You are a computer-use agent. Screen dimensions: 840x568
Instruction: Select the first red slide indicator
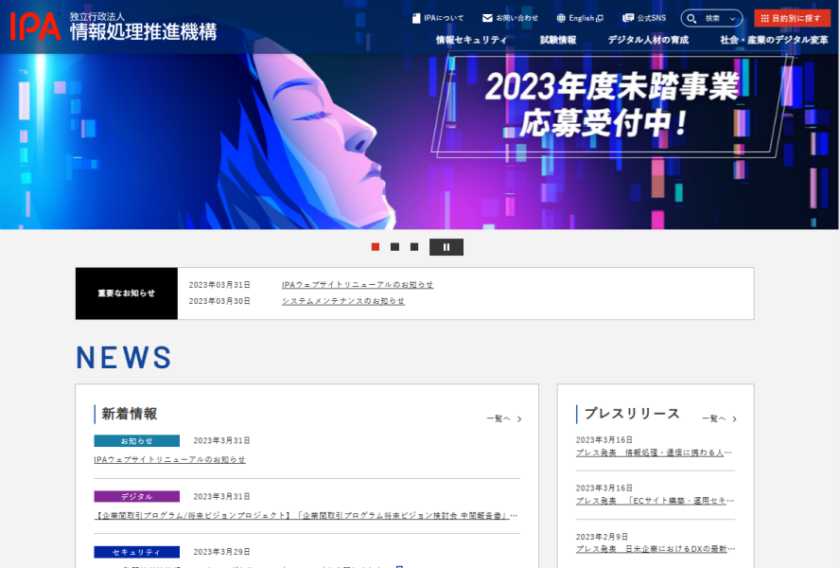375,247
